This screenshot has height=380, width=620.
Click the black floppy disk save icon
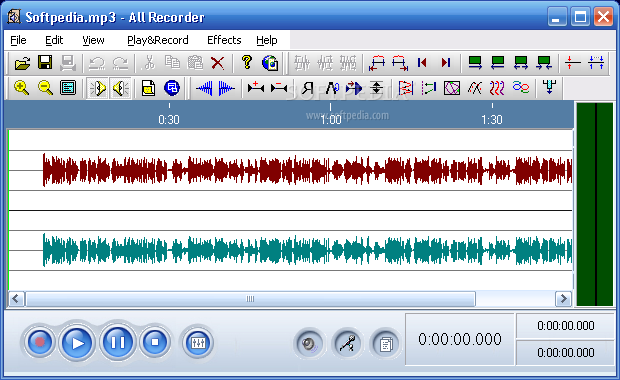[45, 63]
